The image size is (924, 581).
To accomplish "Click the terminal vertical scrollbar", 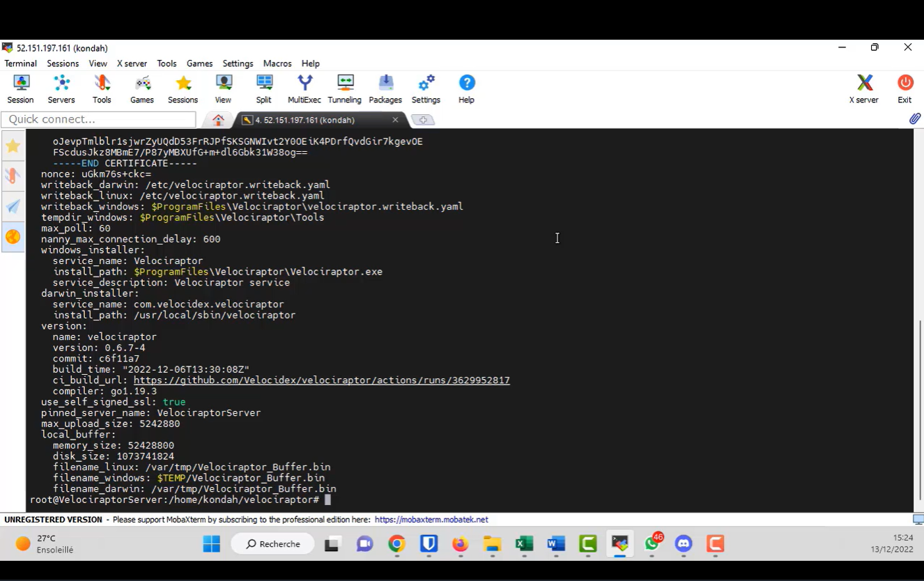I will [x=920, y=410].
